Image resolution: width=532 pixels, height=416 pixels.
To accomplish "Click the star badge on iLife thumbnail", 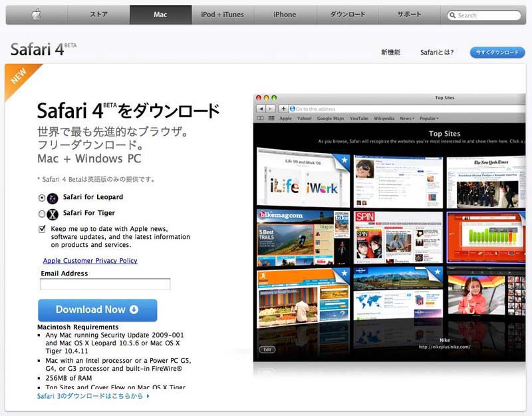I will click(343, 160).
